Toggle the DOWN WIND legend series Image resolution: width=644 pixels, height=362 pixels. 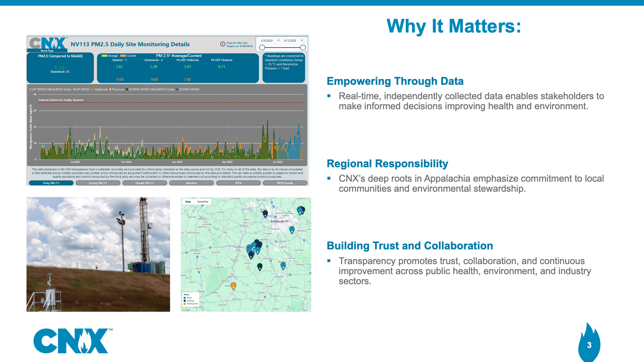click(188, 89)
